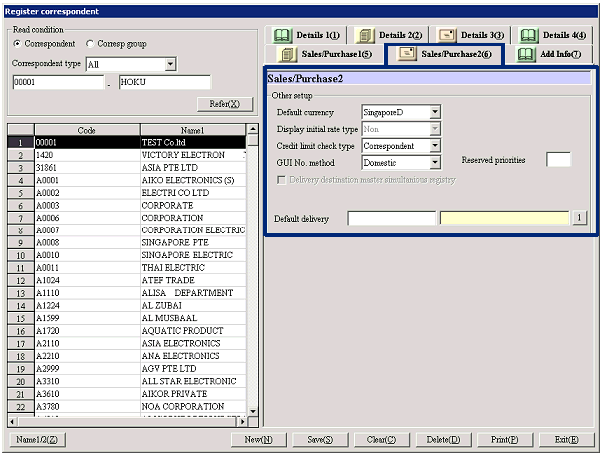This screenshot has width=603, height=455.
Task: Select row TEST Co.ltd
Action: click(127, 142)
